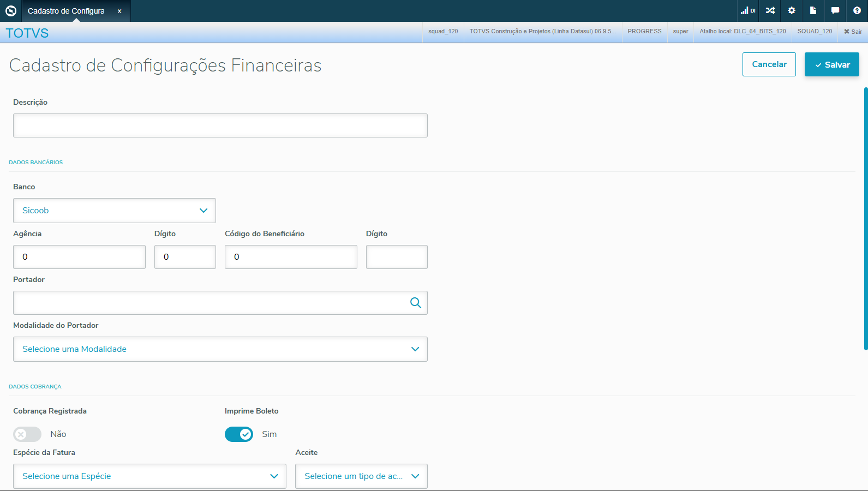The width and height of the screenshot is (868, 491).
Task: Focus the Descrição input field
Action: pyautogui.click(x=220, y=125)
